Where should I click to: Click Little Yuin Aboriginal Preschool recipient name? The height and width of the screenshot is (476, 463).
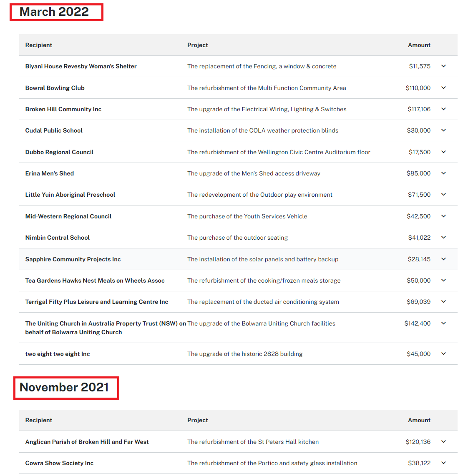(x=70, y=194)
